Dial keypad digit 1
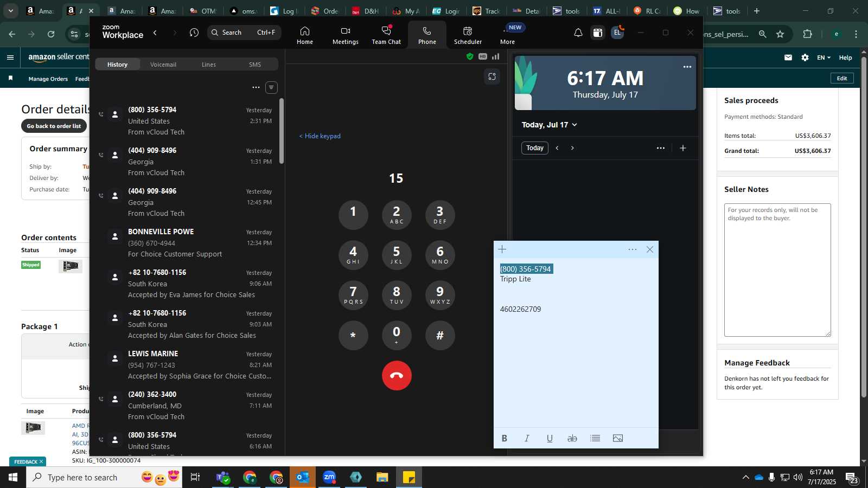This screenshot has width=868, height=488. tap(353, 215)
